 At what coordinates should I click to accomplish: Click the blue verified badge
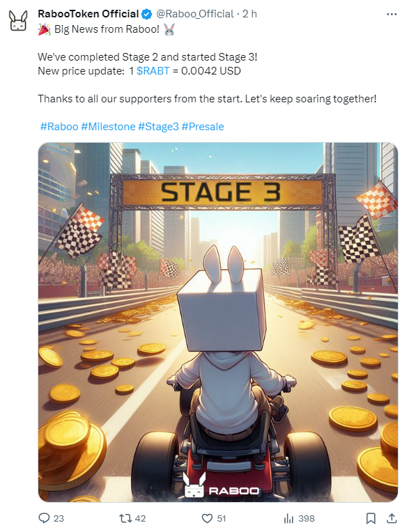coord(146,14)
